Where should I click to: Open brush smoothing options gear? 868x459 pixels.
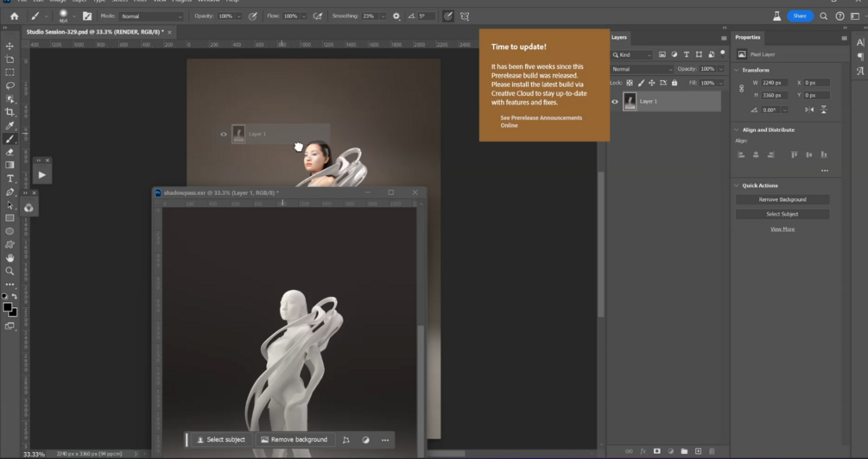396,16
